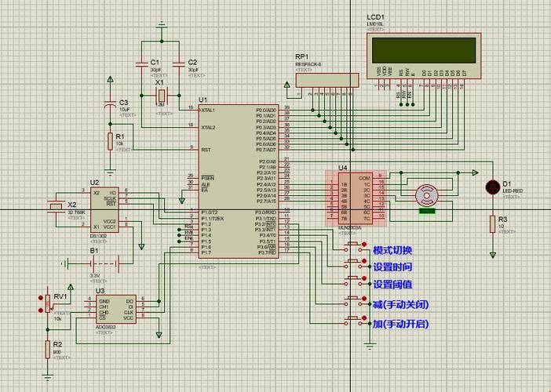Select the U1 microcontroller chip body
This screenshot has height=392, width=551.
click(x=239, y=181)
